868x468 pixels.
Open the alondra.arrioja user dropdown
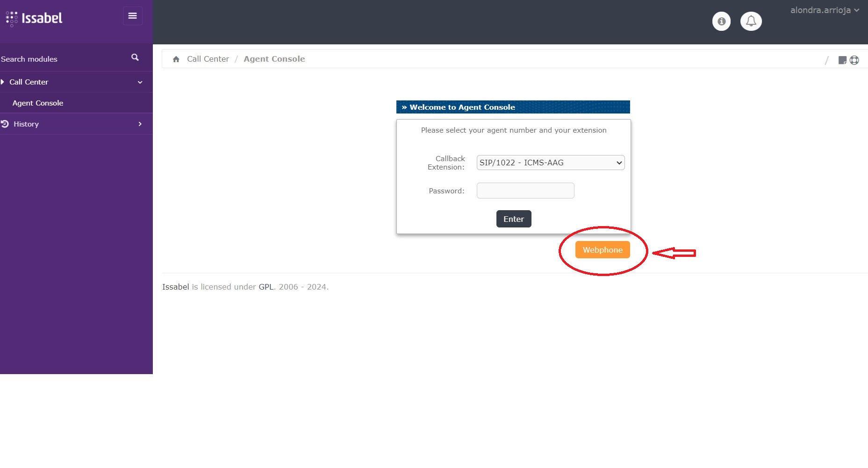[825, 10]
